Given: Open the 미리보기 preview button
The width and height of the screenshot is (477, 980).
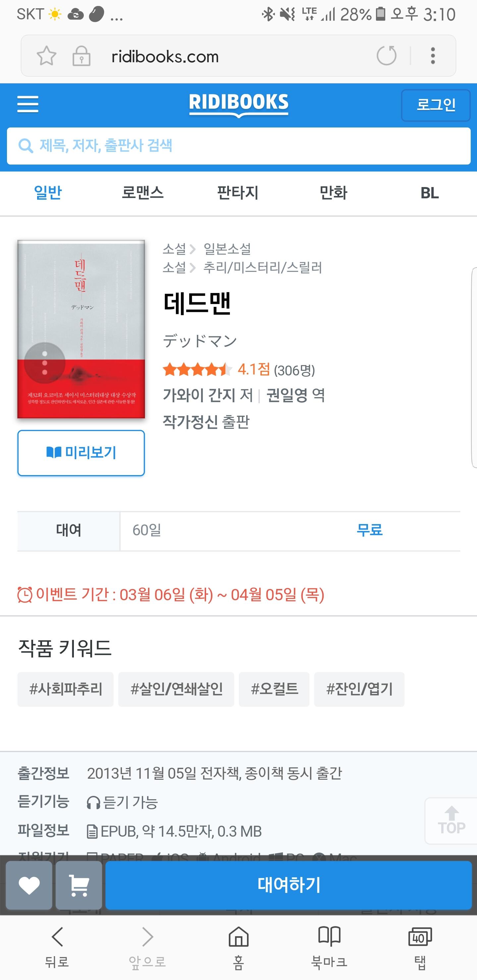Looking at the screenshot, I should pos(81,453).
